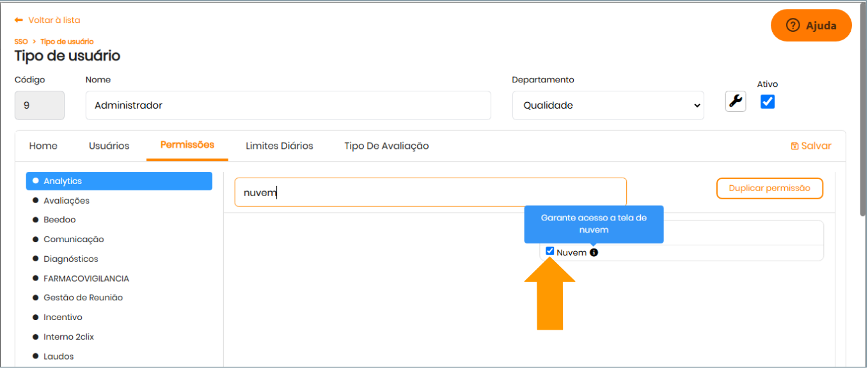This screenshot has height=368, width=868.
Task: Open the Home tab
Action: point(43,146)
